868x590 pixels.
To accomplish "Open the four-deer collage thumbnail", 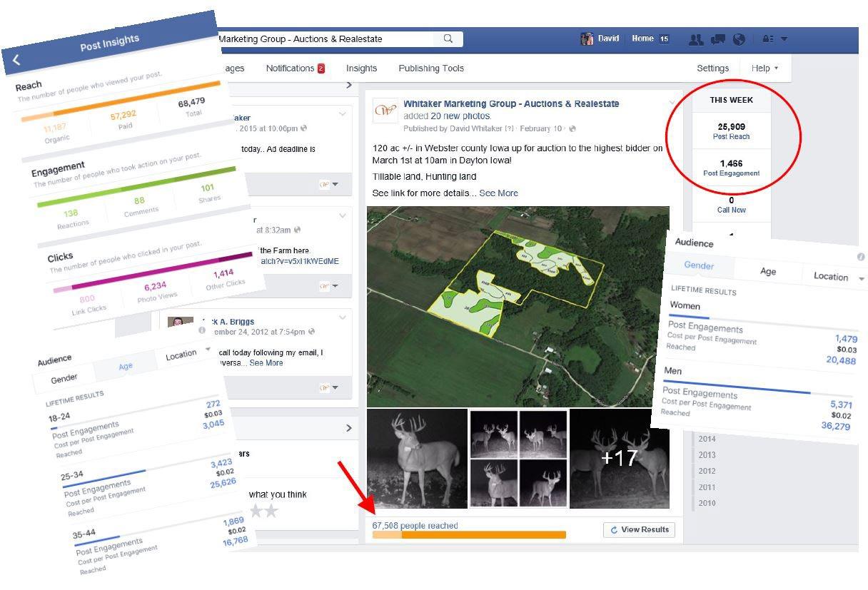I will 518,459.
